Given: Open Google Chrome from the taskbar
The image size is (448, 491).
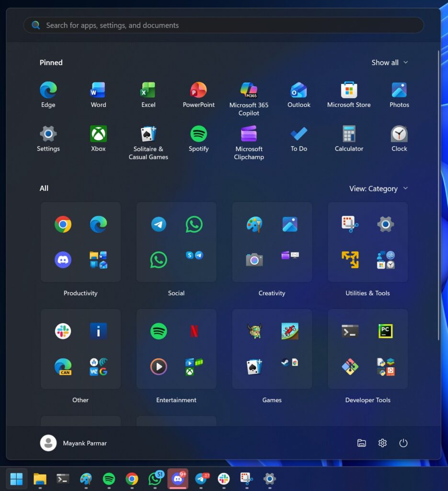Looking at the screenshot, I should 132,478.
